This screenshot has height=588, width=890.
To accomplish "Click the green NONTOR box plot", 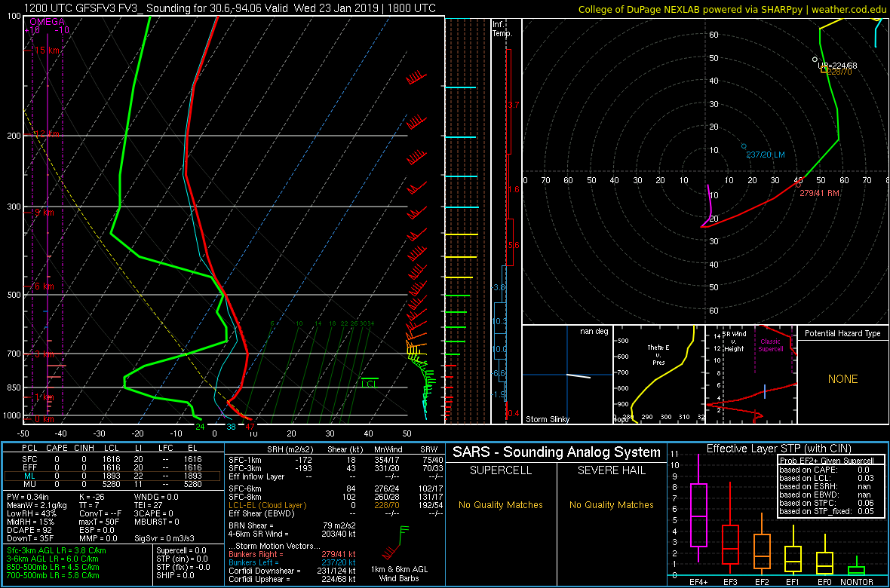I will tap(856, 569).
